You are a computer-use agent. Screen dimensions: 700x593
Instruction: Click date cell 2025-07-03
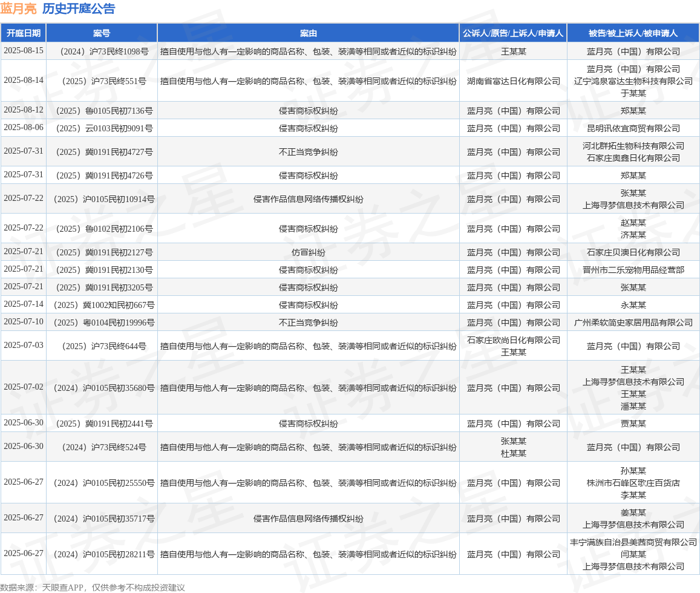pos(23,345)
